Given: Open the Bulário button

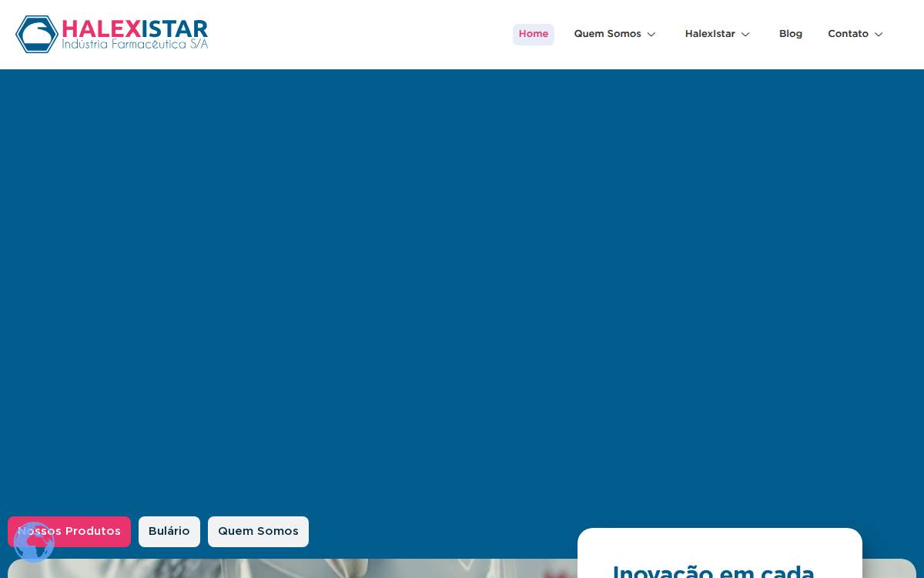Looking at the screenshot, I should click(x=169, y=532).
